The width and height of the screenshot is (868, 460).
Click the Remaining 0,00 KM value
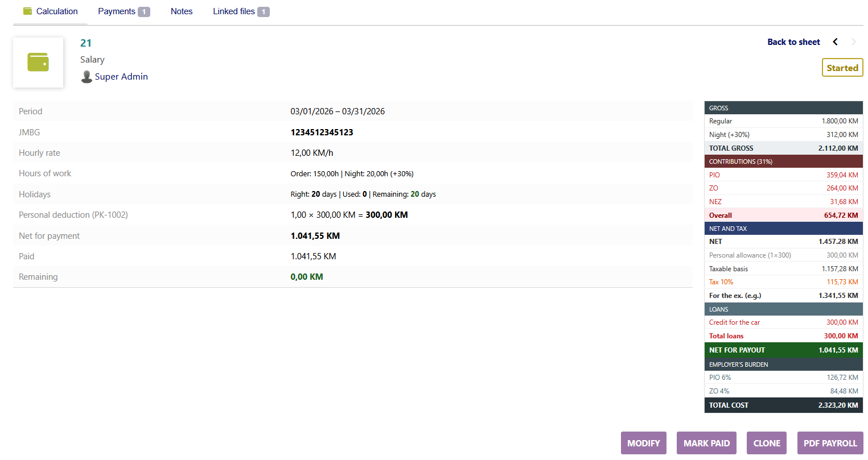click(307, 277)
